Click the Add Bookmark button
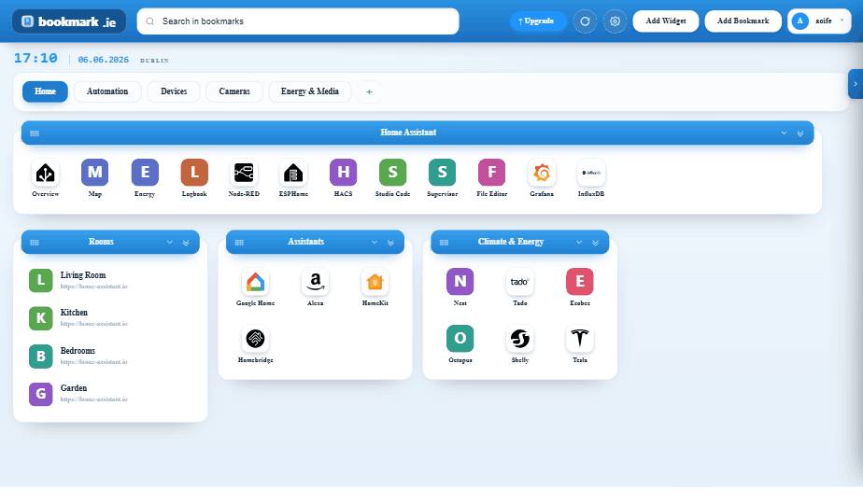 coord(743,21)
